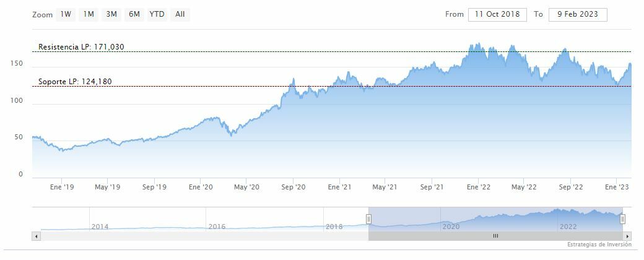
Task: Apply the YTD zoom range
Action: 157,14
